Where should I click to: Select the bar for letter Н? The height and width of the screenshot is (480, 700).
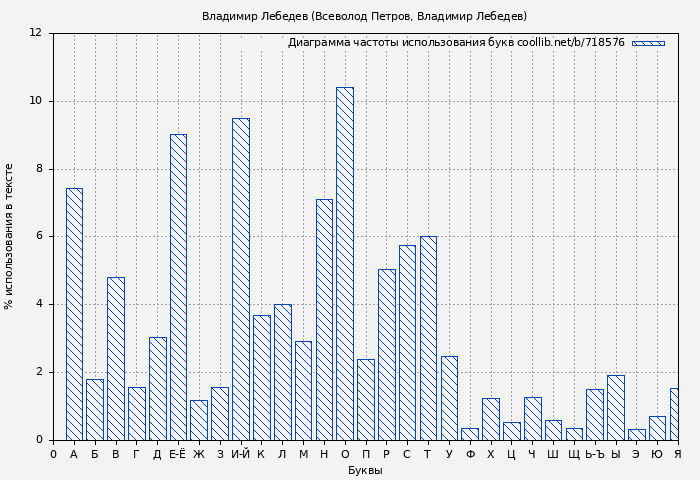pos(324,319)
